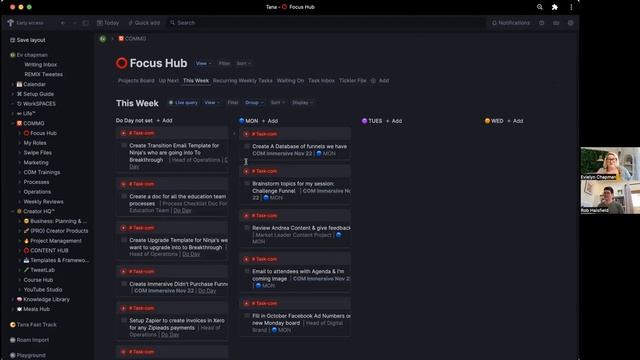The width and height of the screenshot is (640, 360).
Task: Click the orange WED column color dot
Action: coord(487,121)
